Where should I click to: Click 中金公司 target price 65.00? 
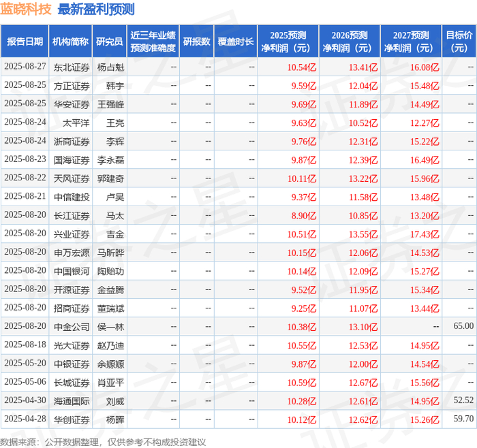463,326
